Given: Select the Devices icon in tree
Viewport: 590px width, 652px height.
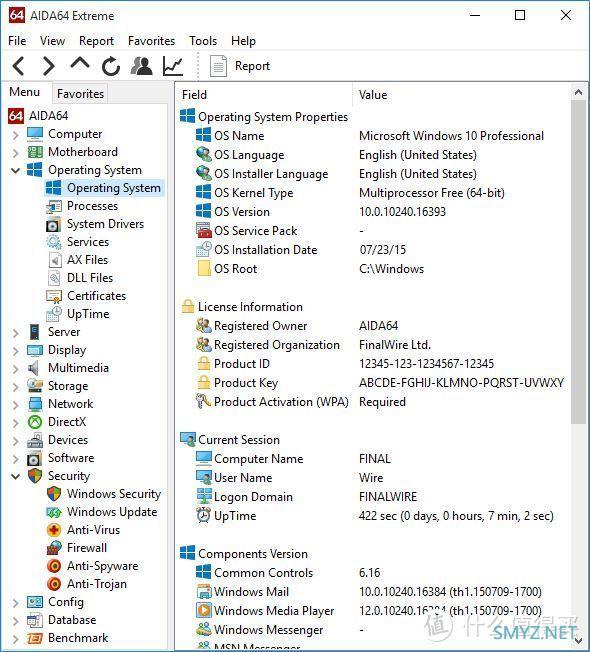Looking at the screenshot, I should point(35,440).
